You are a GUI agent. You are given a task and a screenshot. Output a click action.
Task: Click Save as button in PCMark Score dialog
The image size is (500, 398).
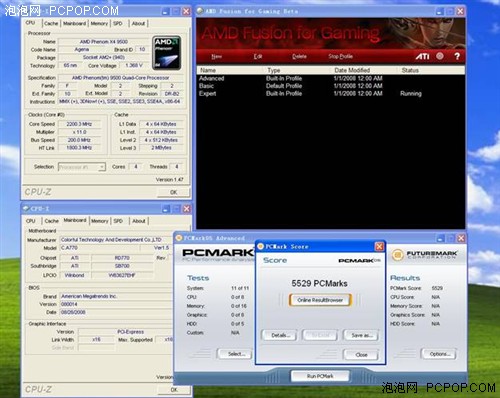(x=361, y=335)
